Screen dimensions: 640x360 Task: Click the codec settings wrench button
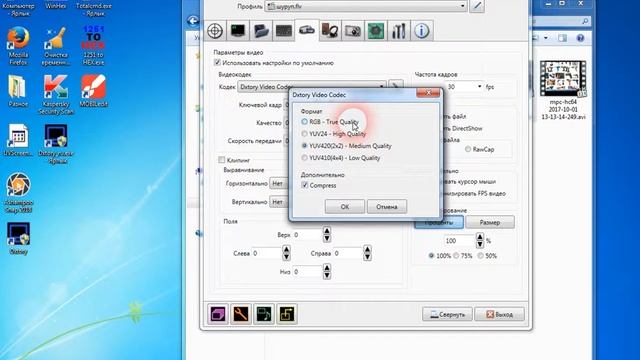[x=395, y=86]
